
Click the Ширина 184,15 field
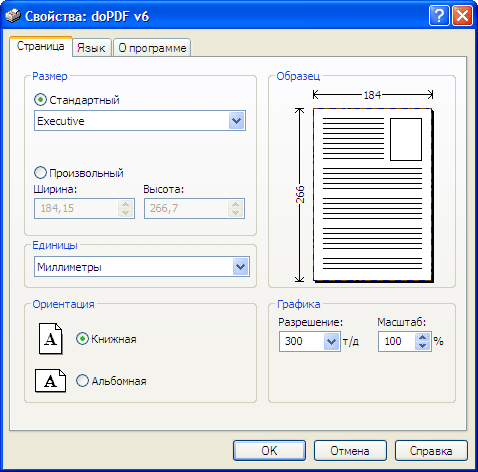point(76,208)
